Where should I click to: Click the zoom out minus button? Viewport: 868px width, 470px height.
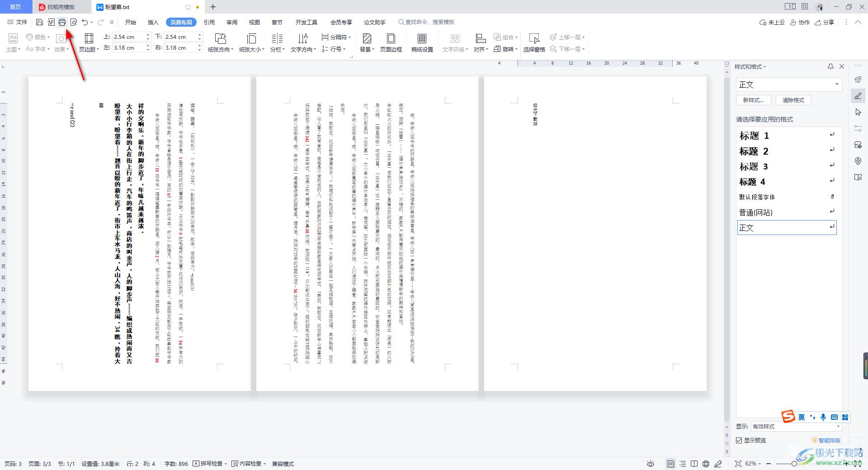[x=769, y=464]
